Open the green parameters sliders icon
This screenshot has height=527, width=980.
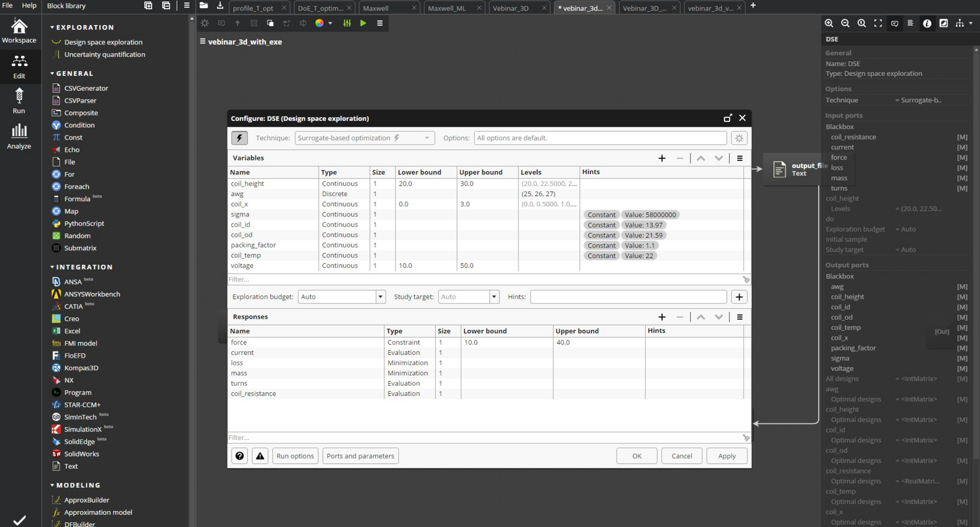347,23
